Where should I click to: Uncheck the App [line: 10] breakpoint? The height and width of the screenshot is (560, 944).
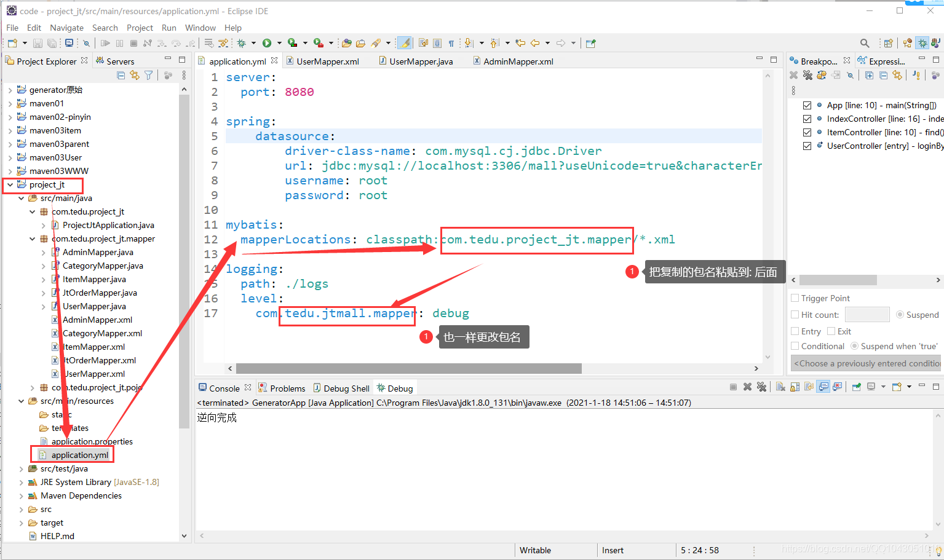[x=807, y=105]
